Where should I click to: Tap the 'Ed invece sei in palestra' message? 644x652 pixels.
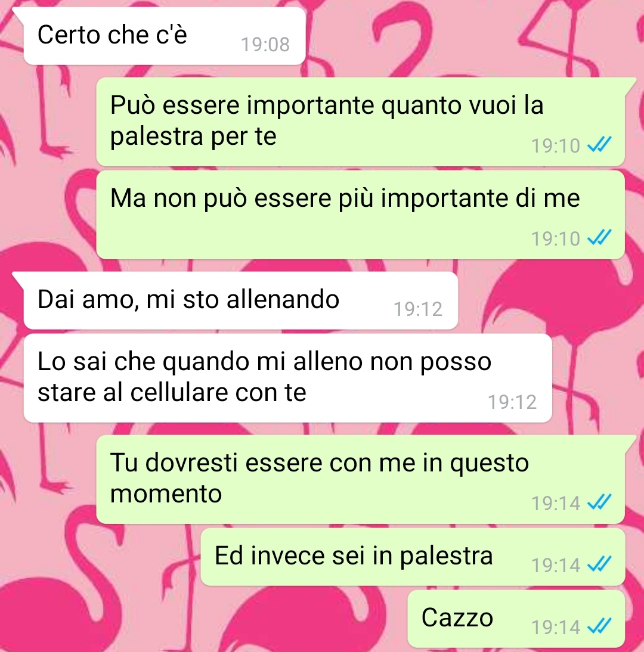[x=413, y=557]
